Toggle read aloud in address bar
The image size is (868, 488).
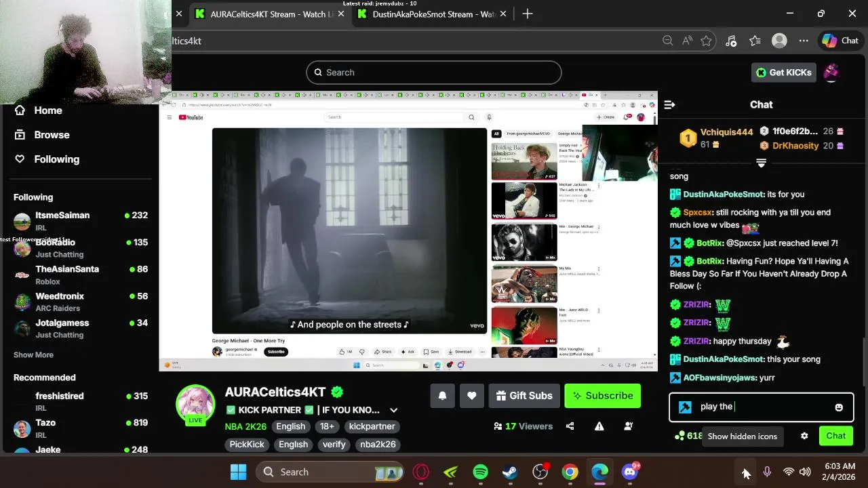pos(687,41)
